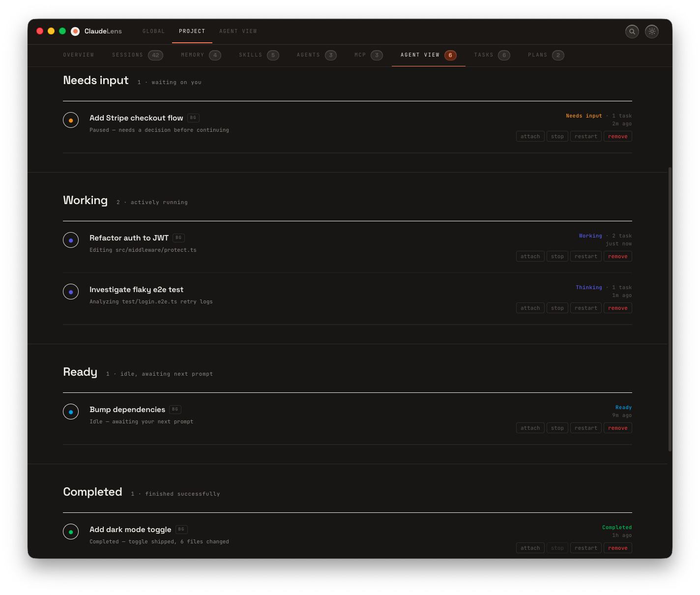Click the orange status circle for Add Stripe checkout flow
This screenshot has height=595, width=700.
pyautogui.click(x=71, y=120)
